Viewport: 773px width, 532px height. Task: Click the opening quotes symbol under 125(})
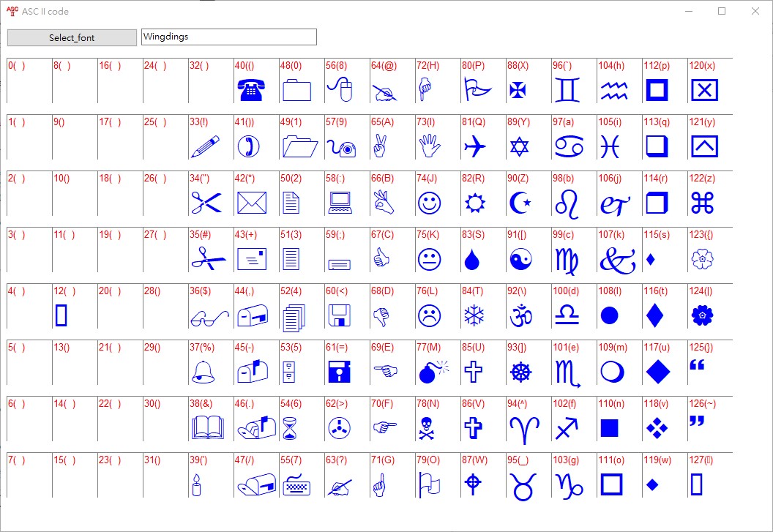pyautogui.click(x=697, y=365)
